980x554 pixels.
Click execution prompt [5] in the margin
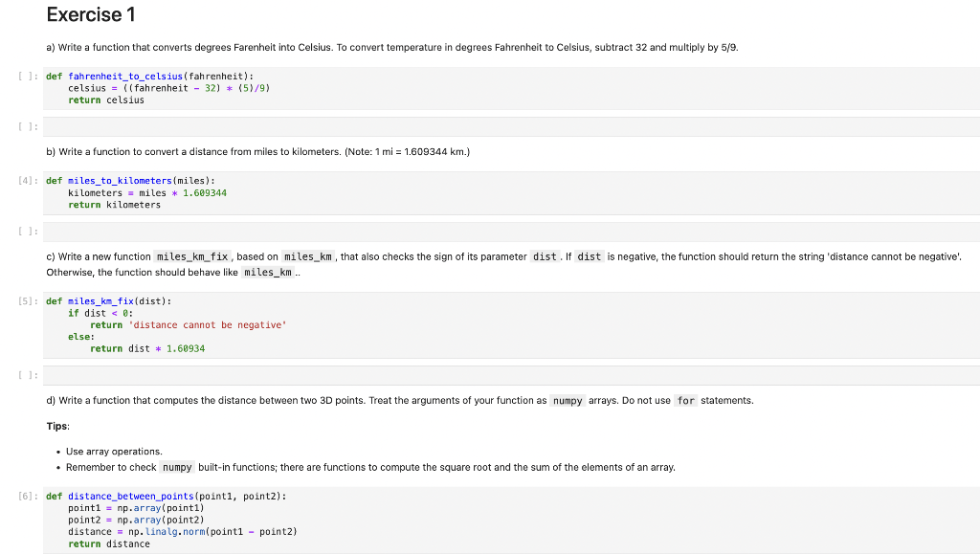tap(25, 300)
